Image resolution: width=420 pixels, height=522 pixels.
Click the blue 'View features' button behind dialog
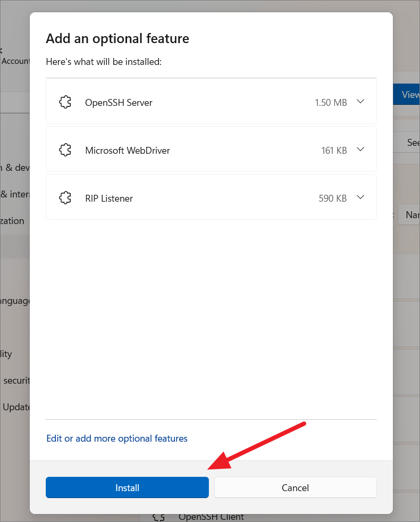[x=409, y=94]
